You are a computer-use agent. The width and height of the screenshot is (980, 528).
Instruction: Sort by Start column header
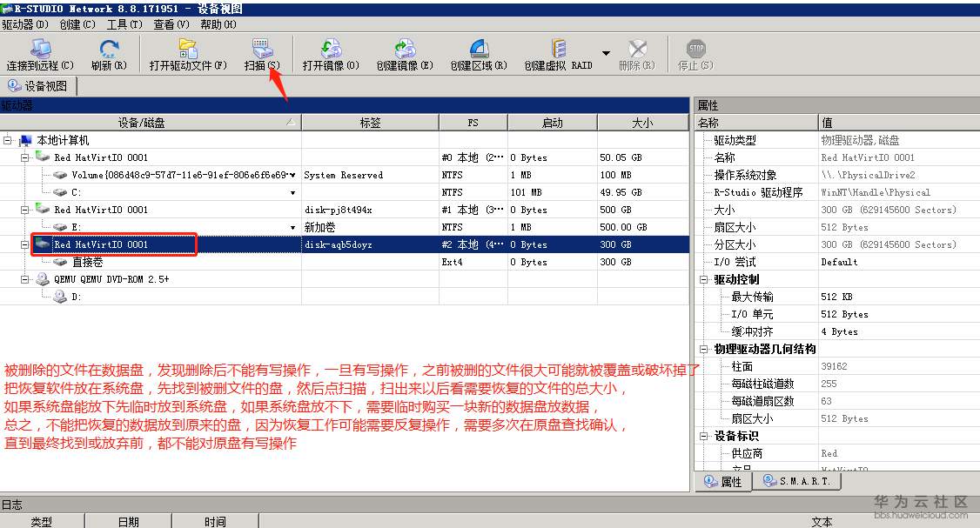coord(553,123)
